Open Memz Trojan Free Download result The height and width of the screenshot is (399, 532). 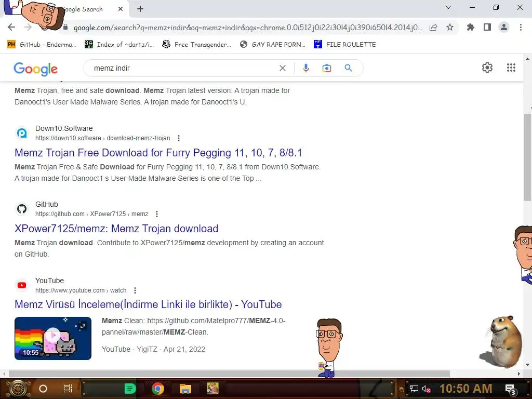click(158, 153)
